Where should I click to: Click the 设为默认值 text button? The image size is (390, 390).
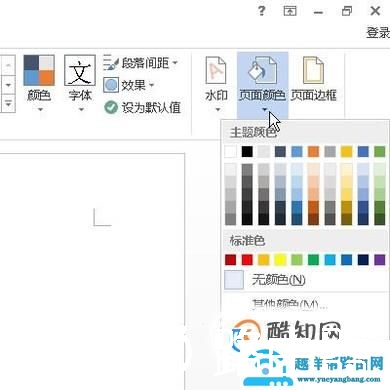[x=151, y=108]
